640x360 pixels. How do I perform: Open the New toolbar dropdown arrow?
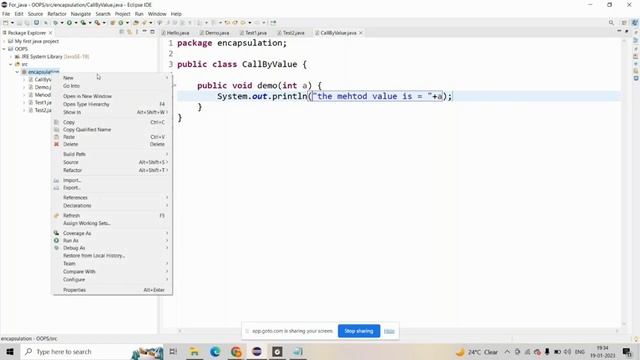point(12,23)
